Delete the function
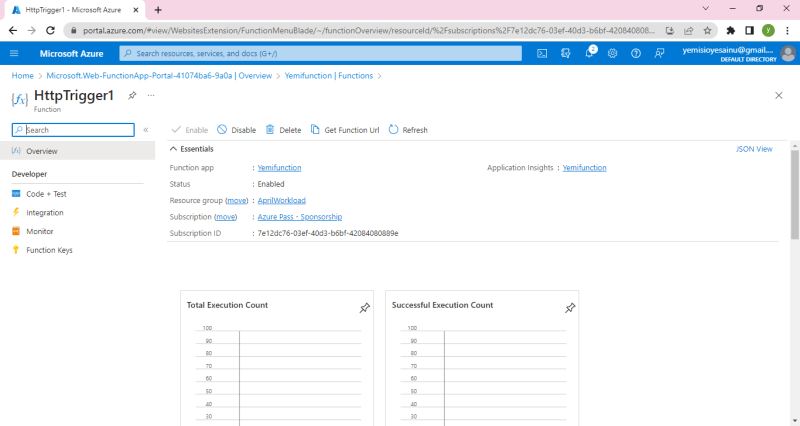 coord(284,130)
